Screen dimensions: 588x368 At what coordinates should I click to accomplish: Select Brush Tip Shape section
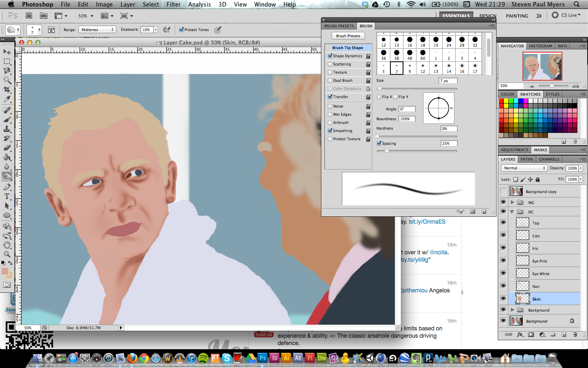[348, 48]
